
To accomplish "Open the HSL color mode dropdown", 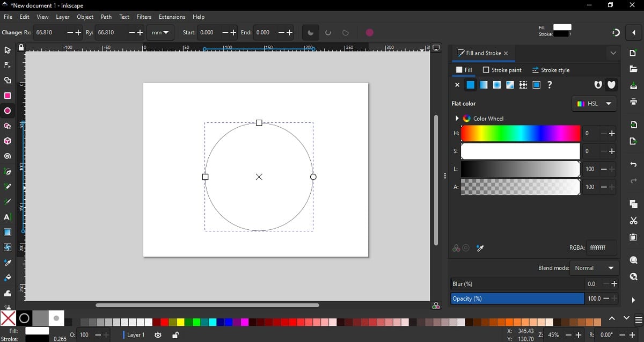I will click(594, 104).
